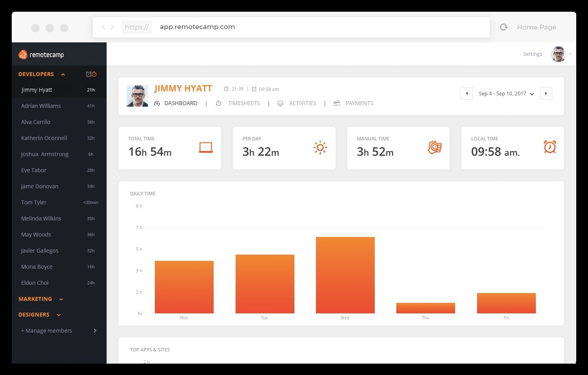
Task: Open the Settings link
Action: point(532,54)
